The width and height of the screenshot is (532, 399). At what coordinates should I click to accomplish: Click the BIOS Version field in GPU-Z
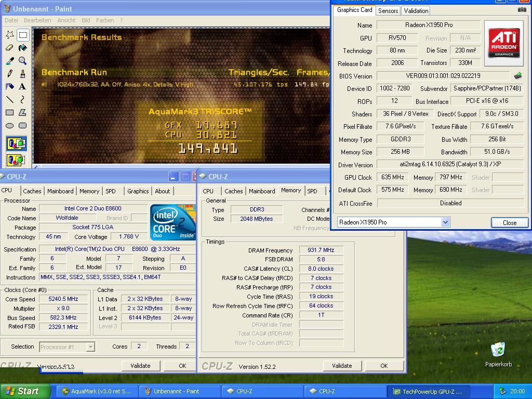tap(443, 76)
